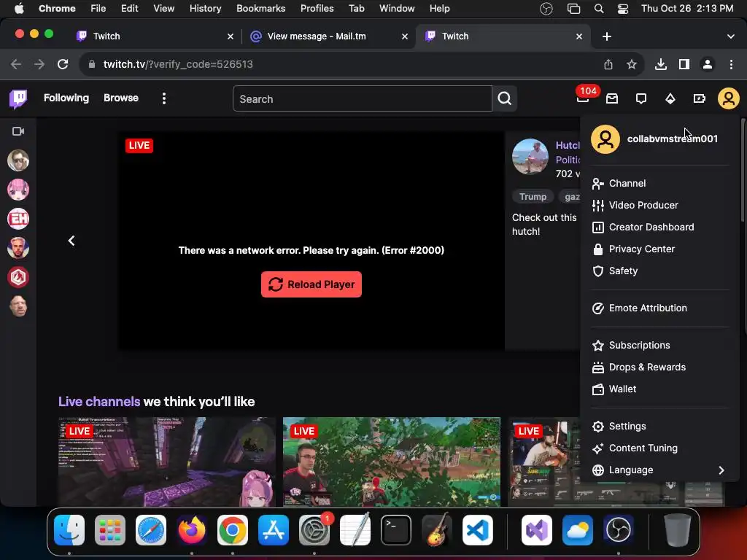747x560 pixels.
Task: Launch Firefox from the Dock
Action: (x=192, y=530)
